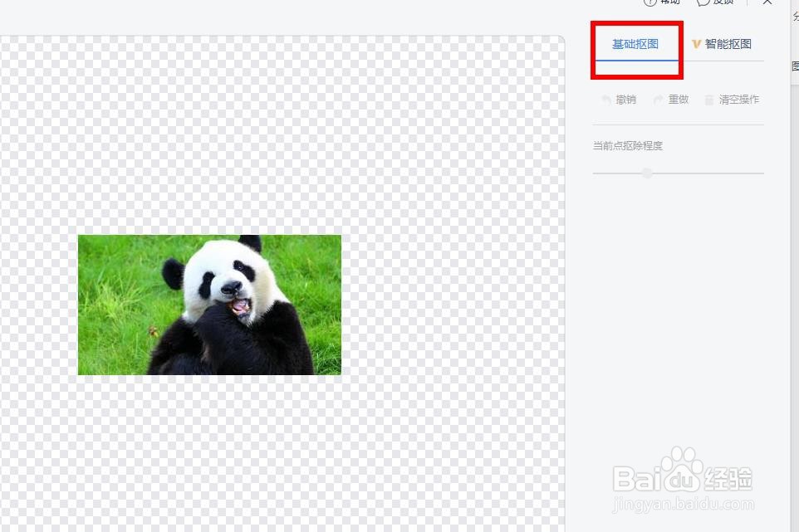This screenshot has height=532, width=799.
Task: Click the gold V VIP badge beside 智能抠图
Action: point(697,43)
